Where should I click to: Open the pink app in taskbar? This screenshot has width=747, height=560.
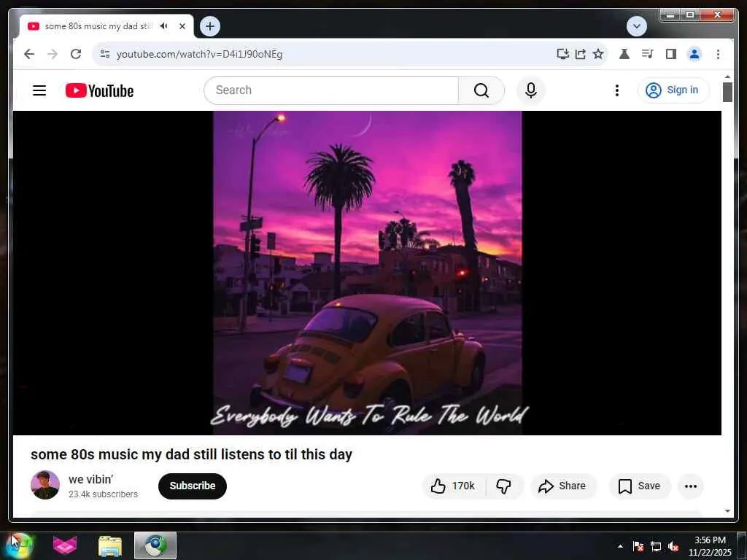point(65,545)
